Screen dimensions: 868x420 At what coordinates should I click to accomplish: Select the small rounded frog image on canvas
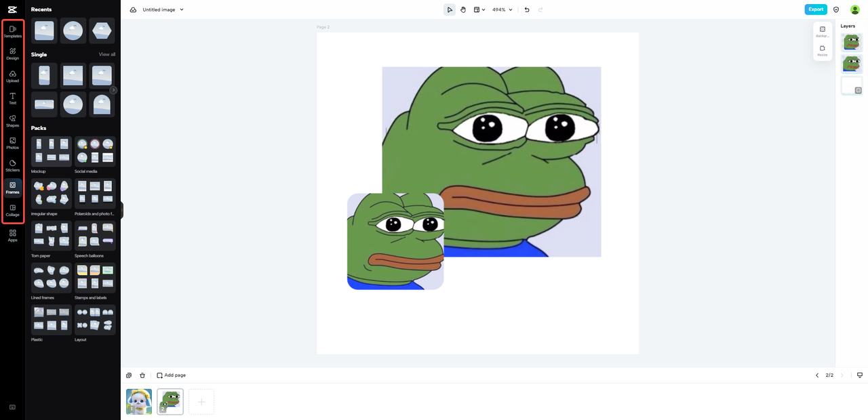395,242
